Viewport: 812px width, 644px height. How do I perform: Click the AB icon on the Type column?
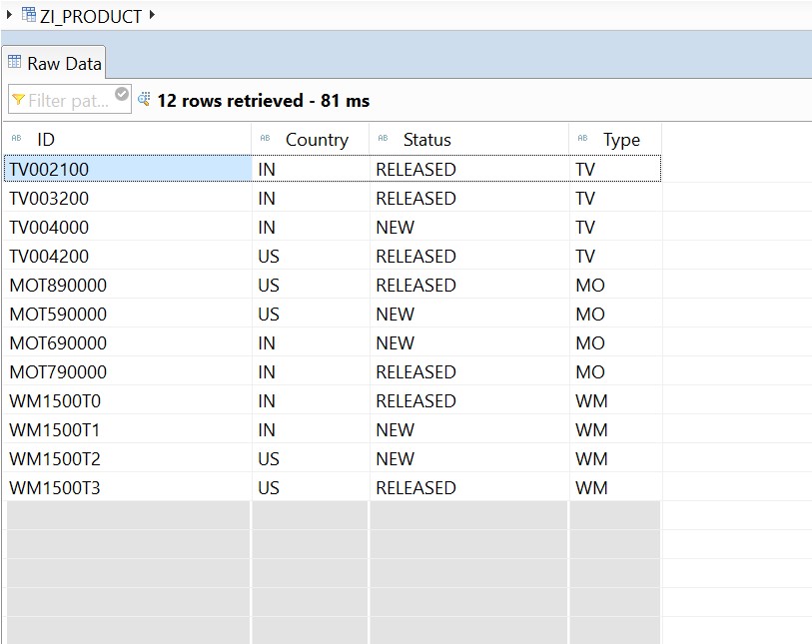(582, 139)
